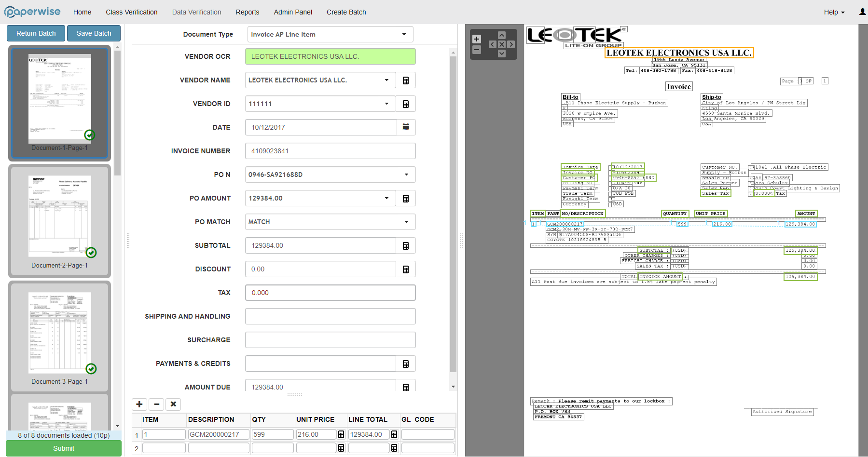868x457 pixels.
Task: Submit the batch
Action: tap(64, 448)
